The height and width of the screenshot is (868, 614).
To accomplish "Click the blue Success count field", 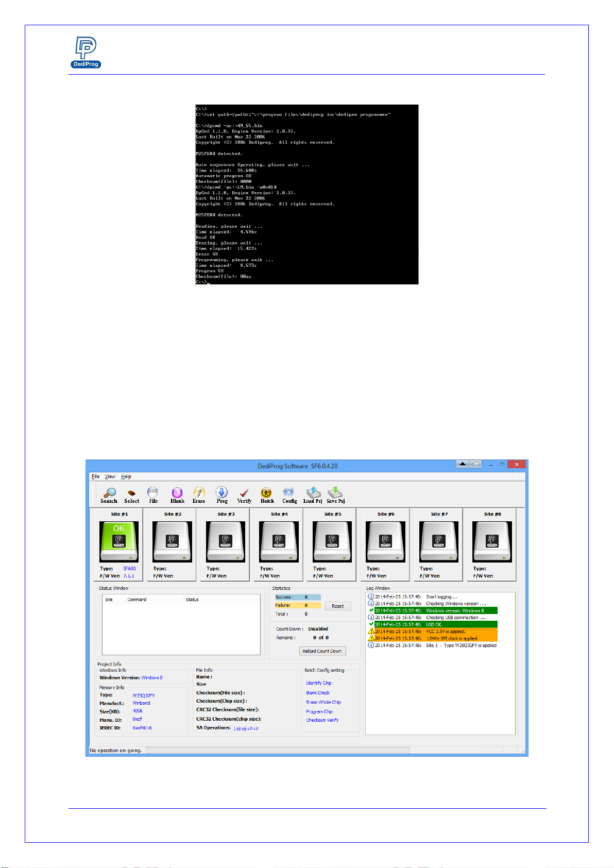I will [x=298, y=597].
